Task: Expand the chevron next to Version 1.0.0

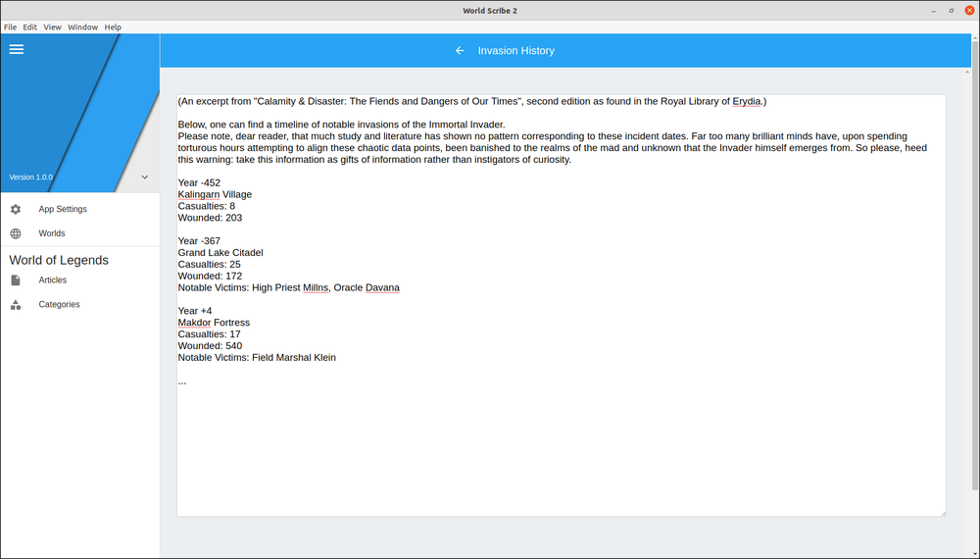Action: click(144, 177)
